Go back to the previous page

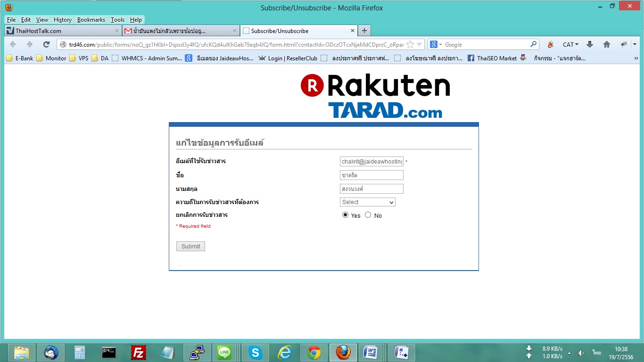coord(13,44)
